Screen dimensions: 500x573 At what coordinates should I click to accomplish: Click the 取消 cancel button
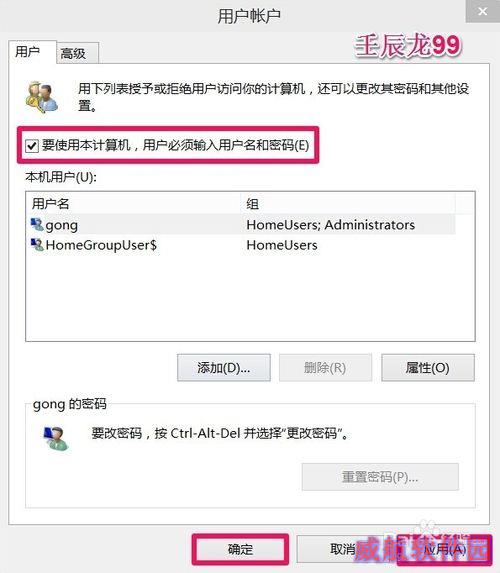click(343, 549)
